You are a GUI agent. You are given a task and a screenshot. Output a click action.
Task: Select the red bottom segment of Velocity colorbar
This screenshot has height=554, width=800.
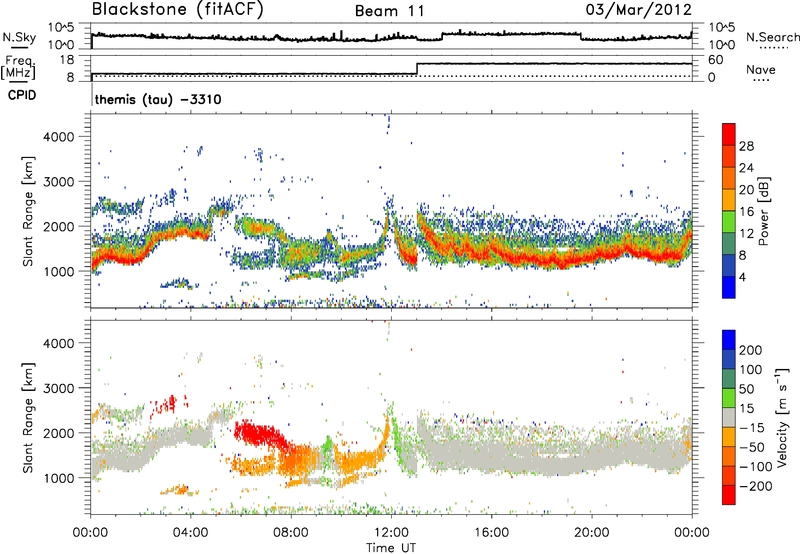coord(729,495)
